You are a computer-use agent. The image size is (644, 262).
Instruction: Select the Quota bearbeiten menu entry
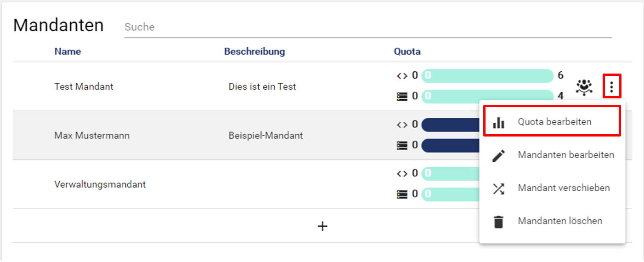click(x=554, y=122)
